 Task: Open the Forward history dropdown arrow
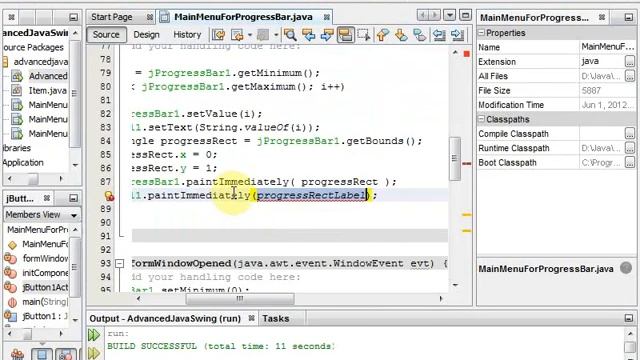(276, 35)
